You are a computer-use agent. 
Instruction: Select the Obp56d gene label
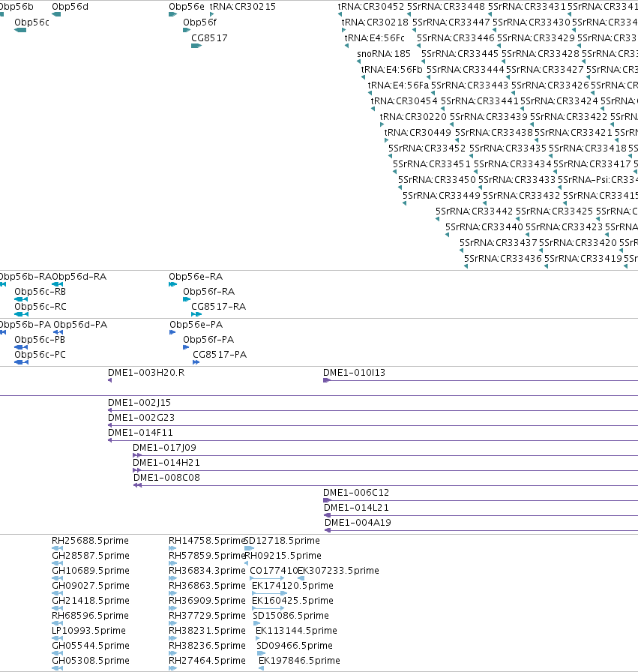(70, 7)
